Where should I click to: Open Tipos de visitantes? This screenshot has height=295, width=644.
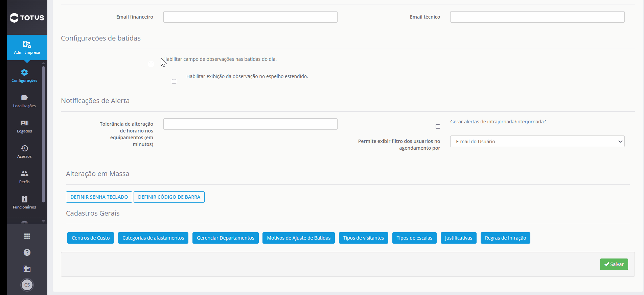[x=364, y=238]
